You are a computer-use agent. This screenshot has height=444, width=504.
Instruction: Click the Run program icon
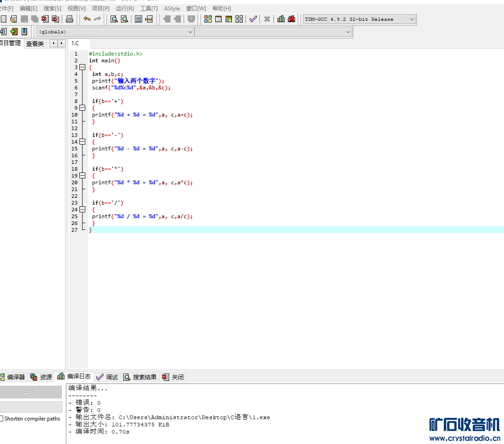click(218, 19)
